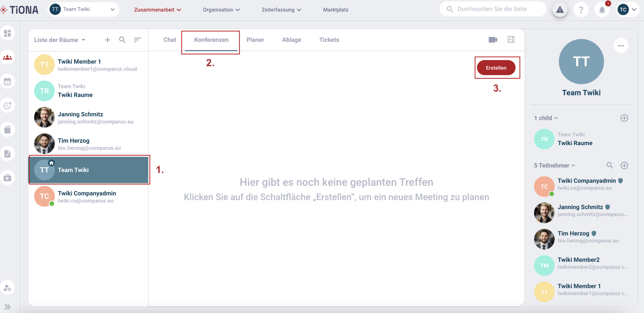Select Twiki Raume in rooms list
Viewport: 644px width, 313px height.
pos(88,91)
